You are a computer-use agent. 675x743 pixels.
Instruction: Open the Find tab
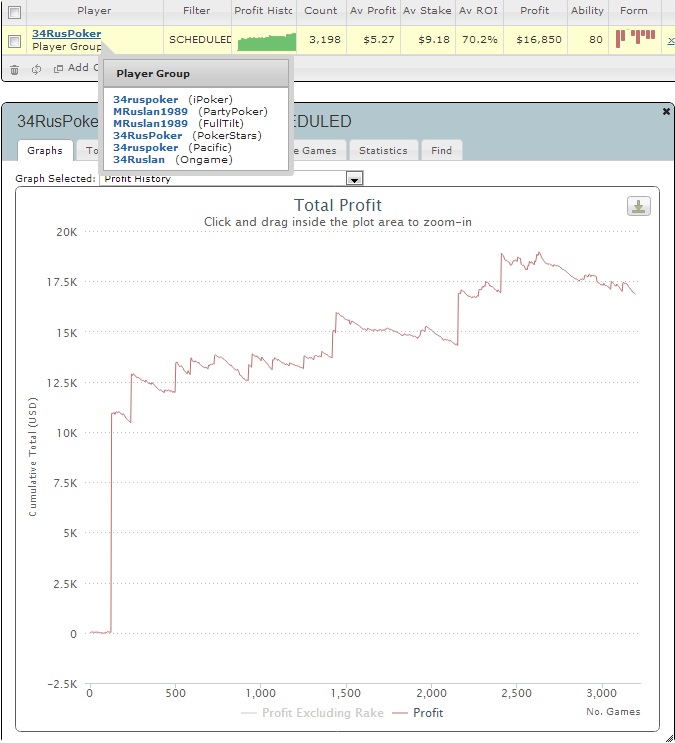pyautogui.click(x=441, y=151)
